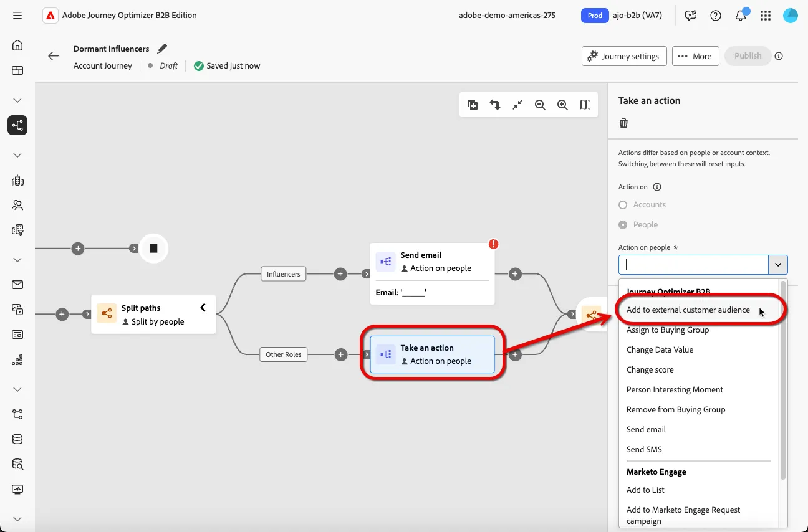The height and width of the screenshot is (532, 808).
Task: Open the Action on people dropdown arrow
Action: tap(778, 265)
